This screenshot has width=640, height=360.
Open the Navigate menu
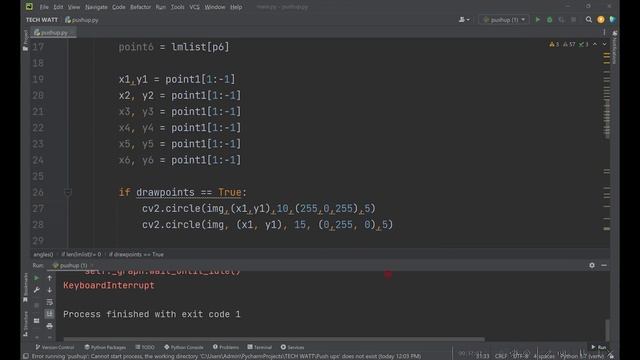click(96, 7)
